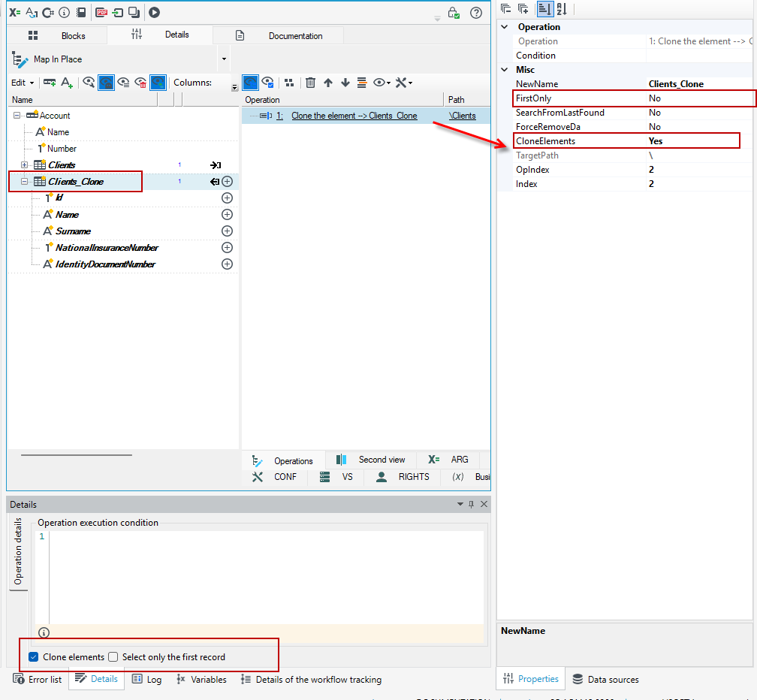
Task: Toggle the eye with magnifier button
Action: click(x=89, y=83)
